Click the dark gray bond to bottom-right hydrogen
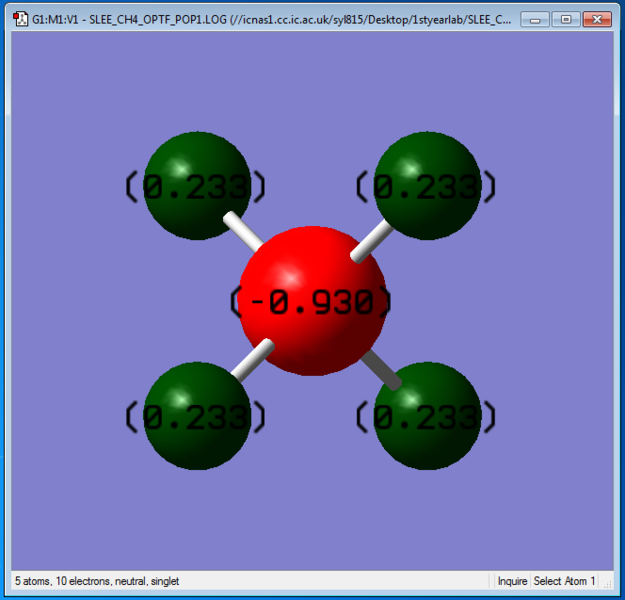This screenshot has height=600, width=625. pos(381,370)
